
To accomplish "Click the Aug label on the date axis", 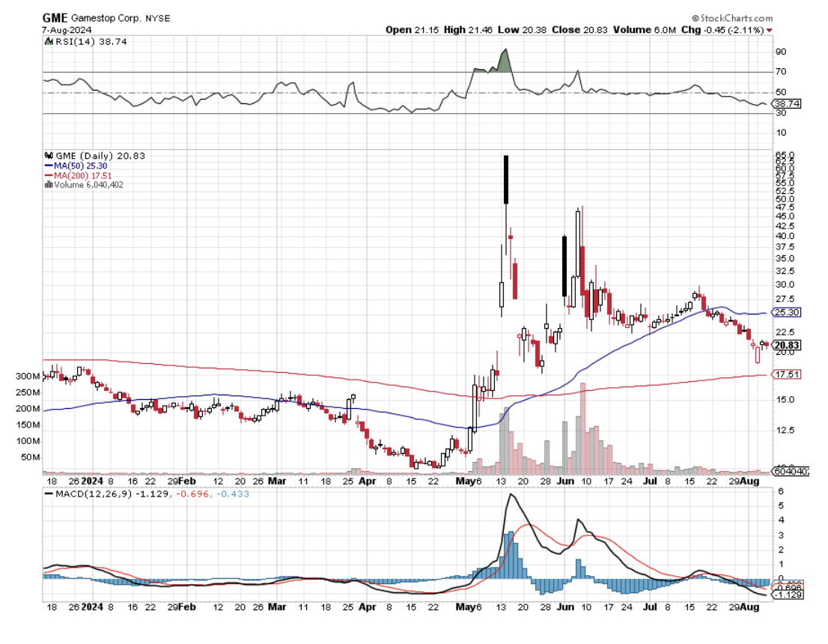I will tap(763, 481).
